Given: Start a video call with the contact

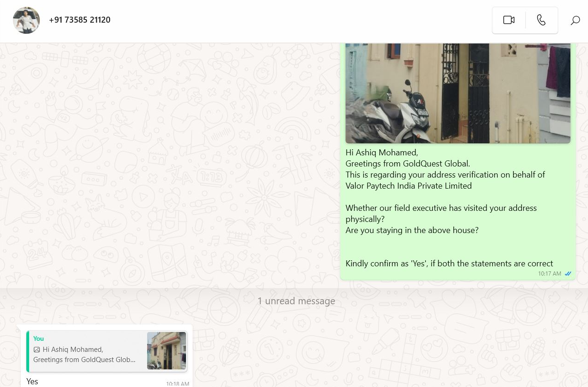Looking at the screenshot, I should click(x=509, y=20).
